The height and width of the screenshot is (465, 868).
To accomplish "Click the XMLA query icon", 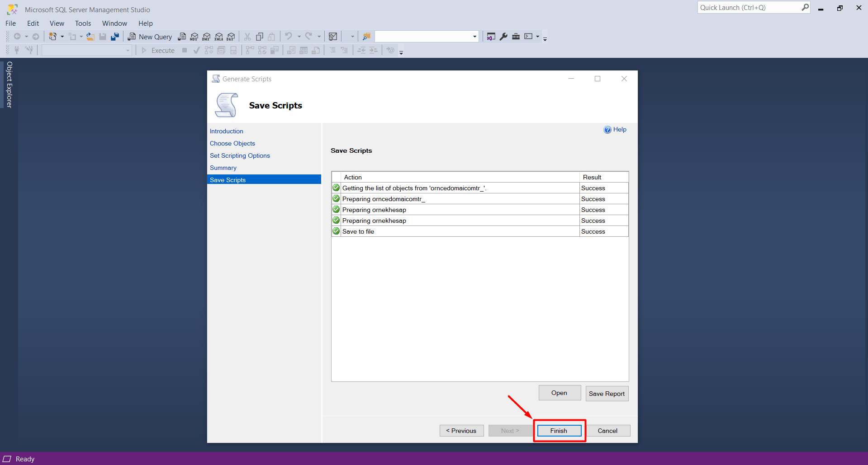I will [x=219, y=37].
